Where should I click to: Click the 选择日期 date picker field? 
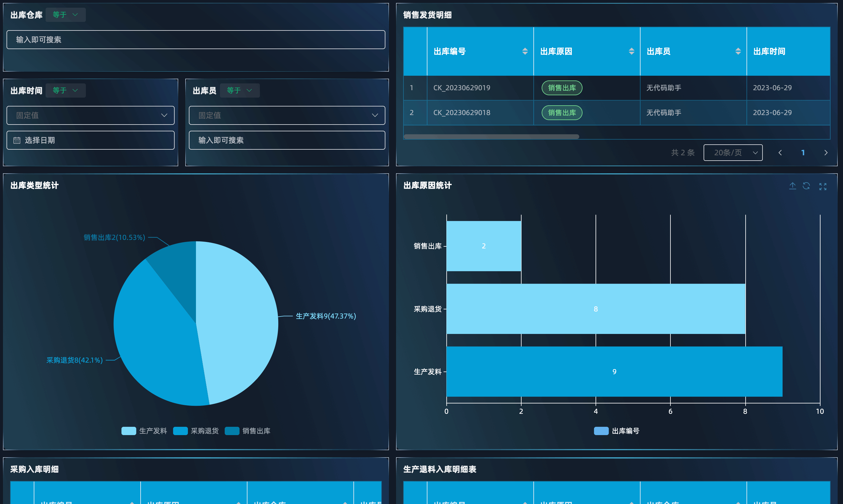click(x=90, y=140)
